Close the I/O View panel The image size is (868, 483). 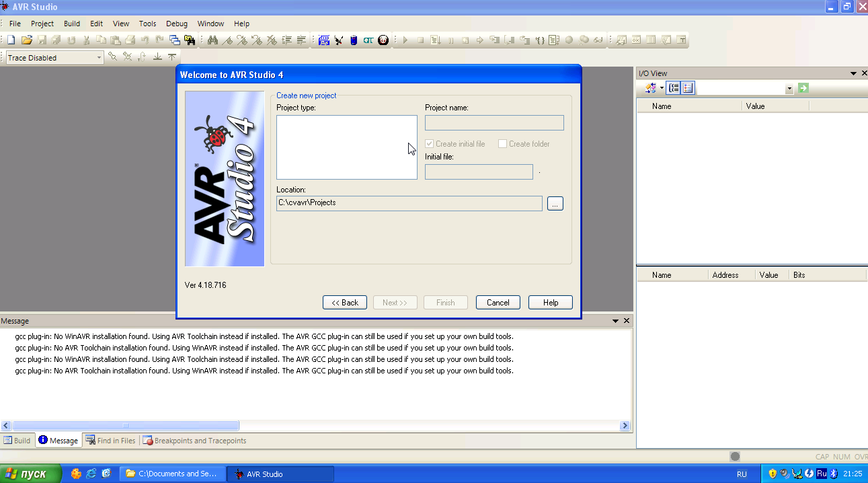point(863,73)
